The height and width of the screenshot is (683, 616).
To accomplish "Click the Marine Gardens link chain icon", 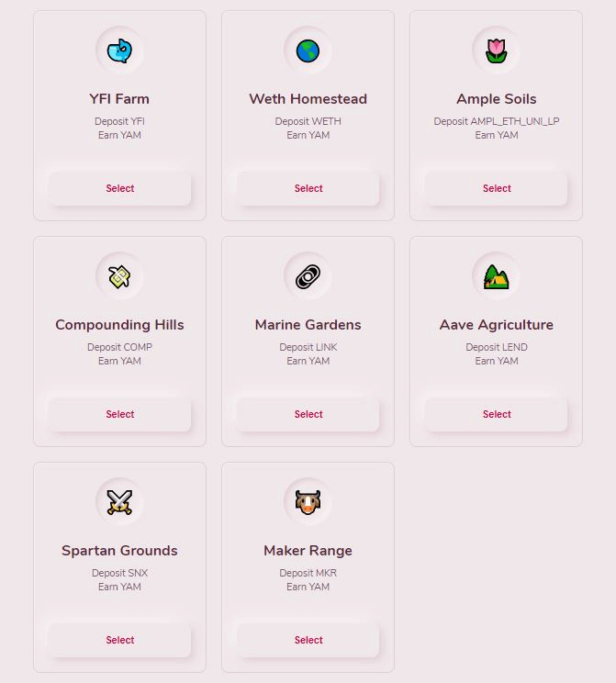I will (308, 276).
